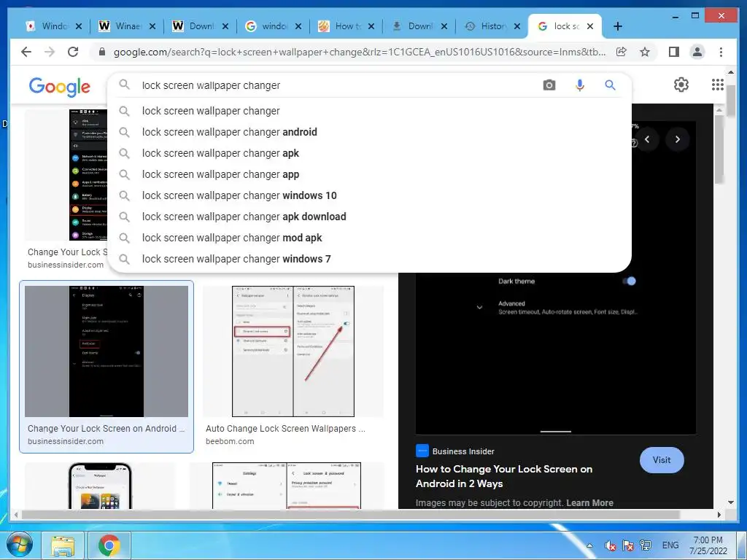
Task: Show hidden tray icons arrow
Action: pos(589,545)
